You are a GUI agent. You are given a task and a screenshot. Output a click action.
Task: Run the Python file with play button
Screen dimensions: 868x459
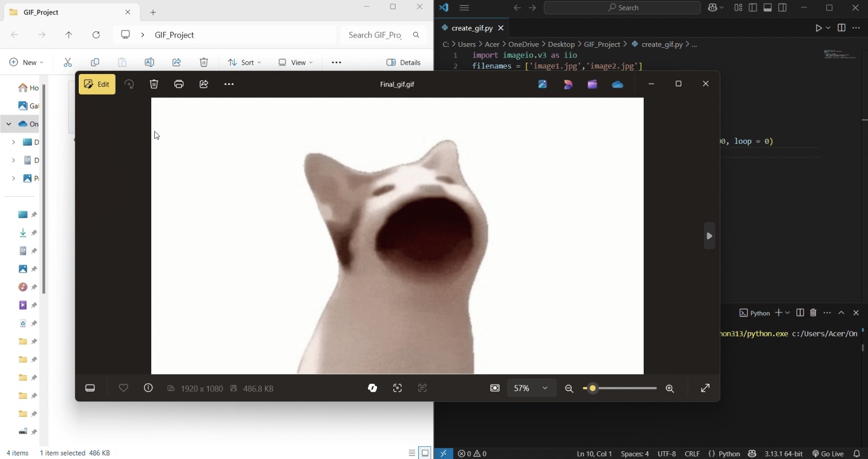tap(819, 28)
